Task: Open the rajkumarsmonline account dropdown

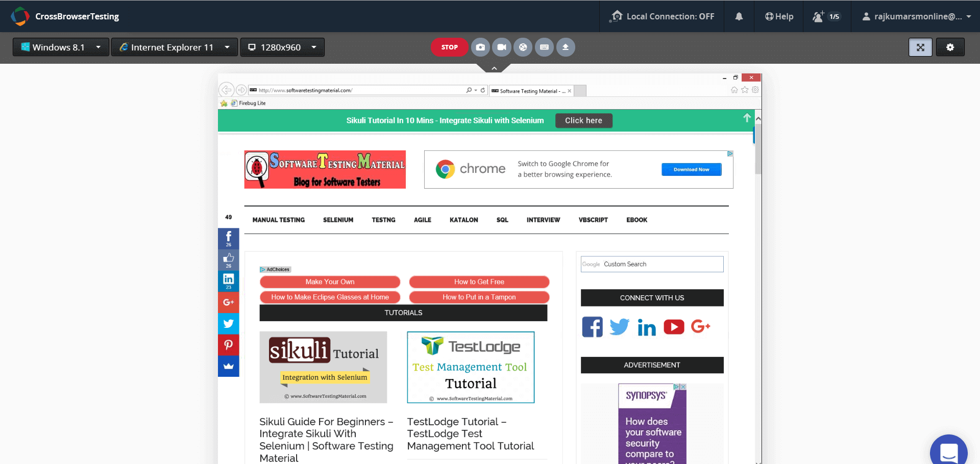Action: tap(916, 16)
